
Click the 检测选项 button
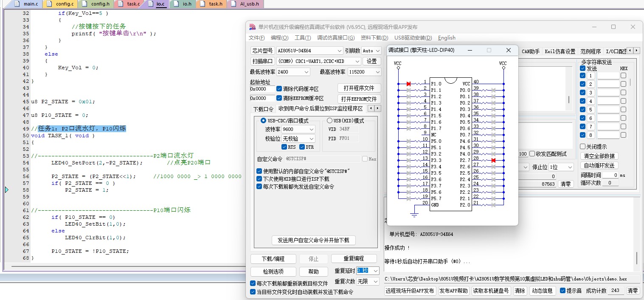(273, 272)
